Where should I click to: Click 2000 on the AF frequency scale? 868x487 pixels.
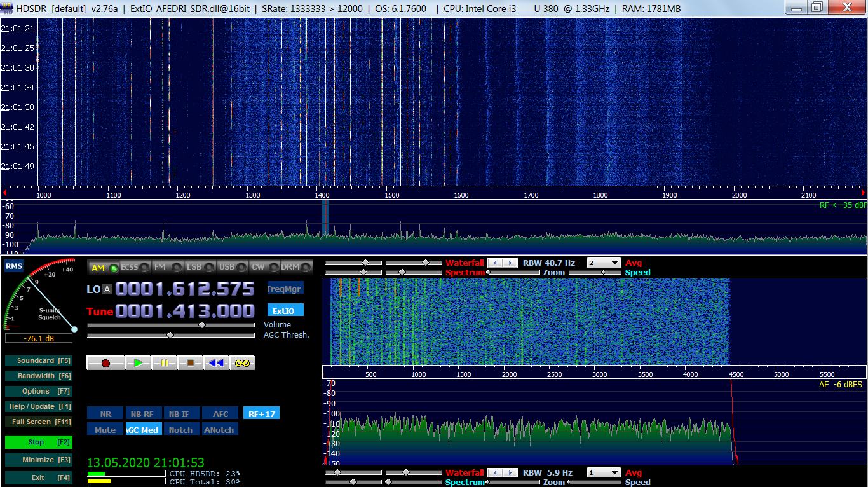coord(509,374)
